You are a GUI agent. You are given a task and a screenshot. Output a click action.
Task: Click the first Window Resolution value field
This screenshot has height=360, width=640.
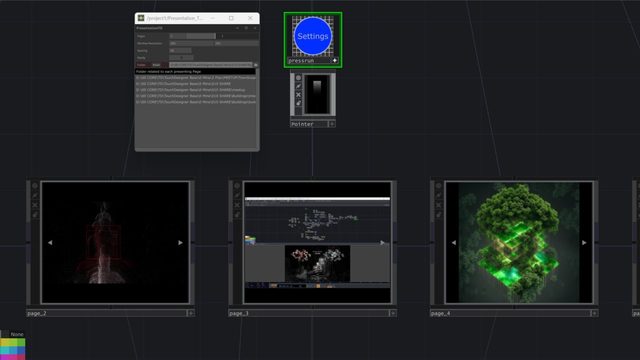click(x=191, y=43)
